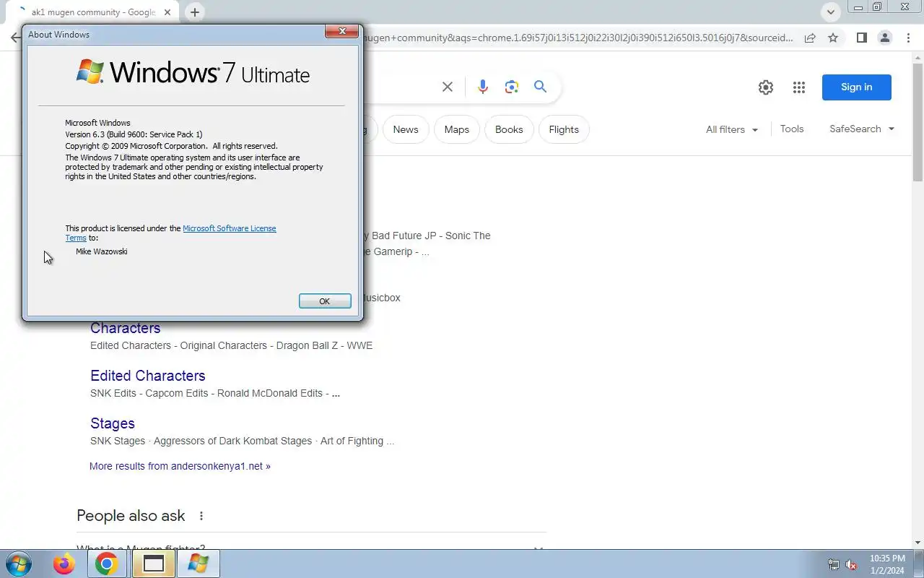Image resolution: width=924 pixels, height=578 pixels.
Task: Open the Tools option
Action: (792, 129)
